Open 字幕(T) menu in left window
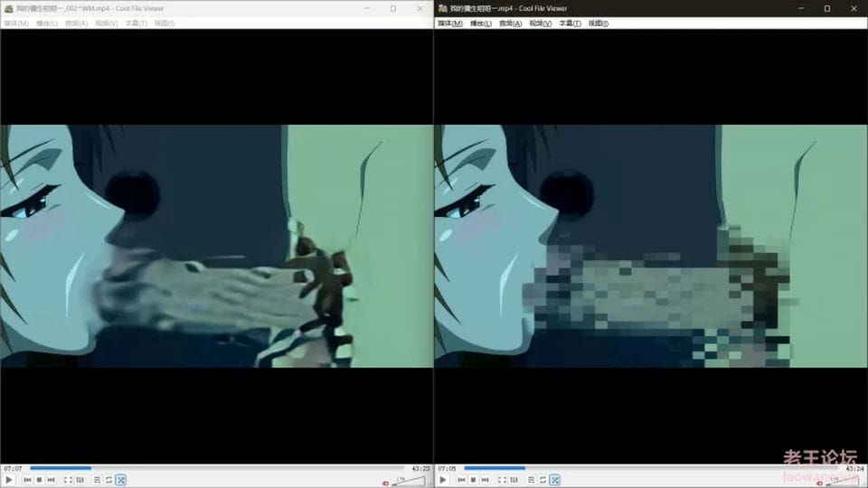Image resolution: width=868 pixels, height=488 pixels. [137, 23]
